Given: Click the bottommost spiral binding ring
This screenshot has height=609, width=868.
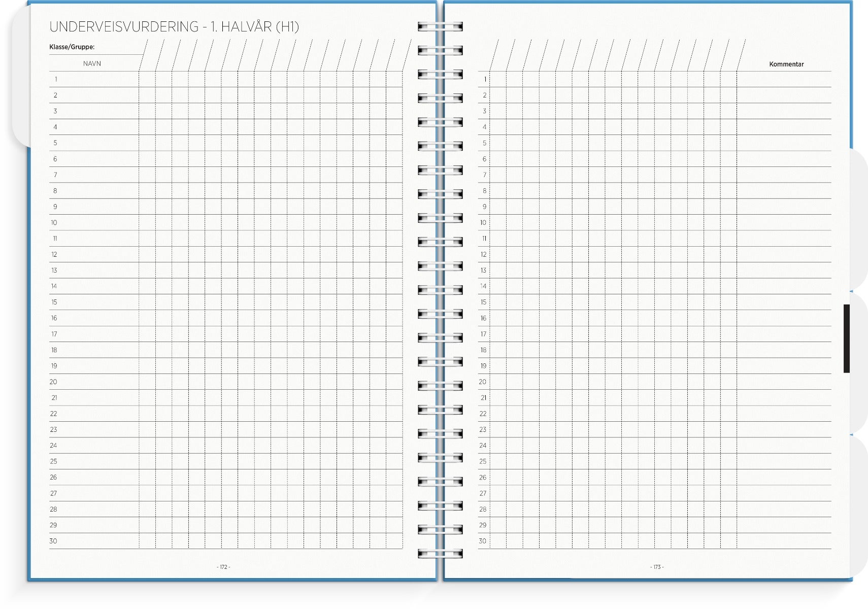Looking at the screenshot, I should [x=440, y=553].
